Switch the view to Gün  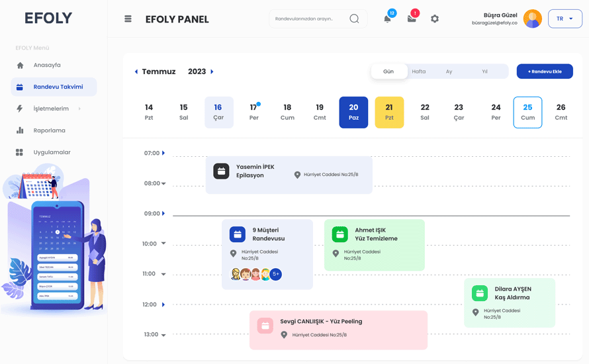pos(388,71)
